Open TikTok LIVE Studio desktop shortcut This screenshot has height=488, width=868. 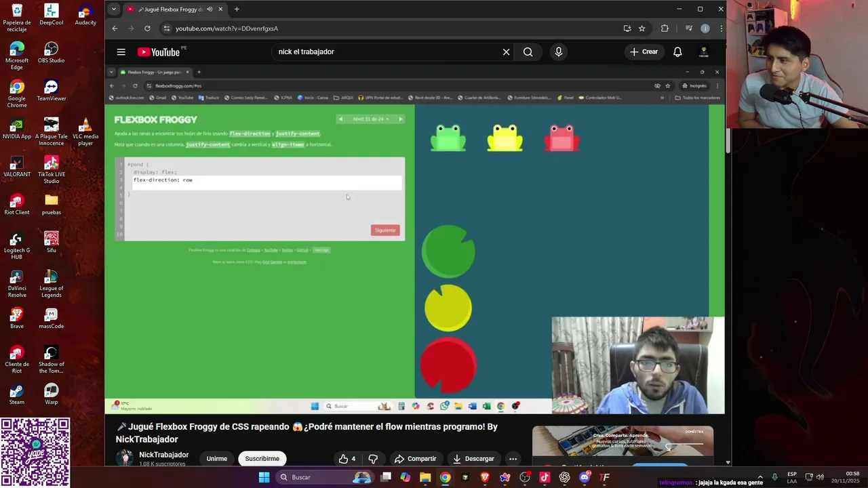pos(52,169)
